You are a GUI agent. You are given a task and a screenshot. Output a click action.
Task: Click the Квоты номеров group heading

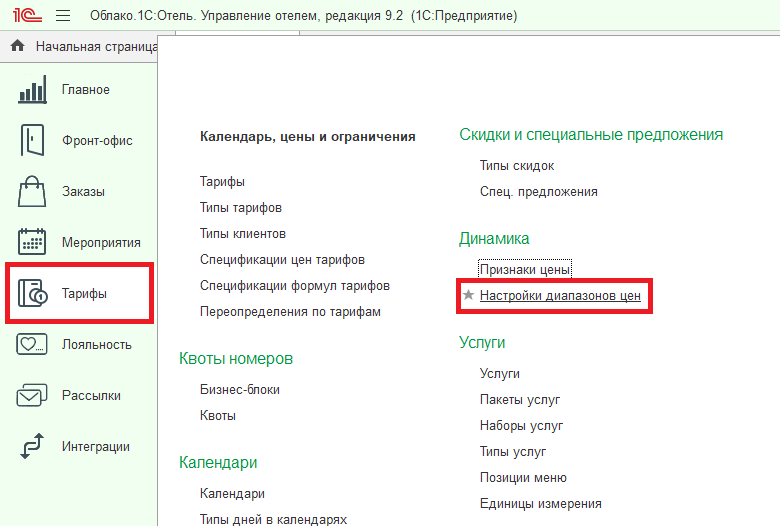click(236, 358)
